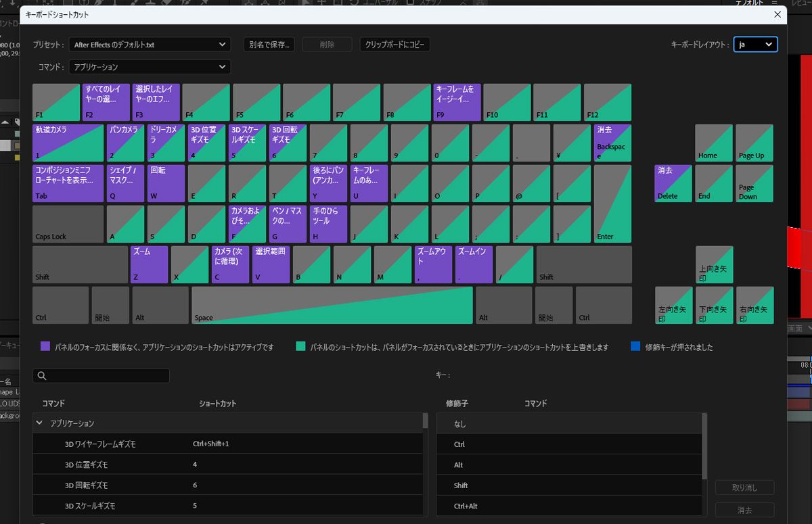
Task: Select the U key on the keyboard map
Action: tap(369, 183)
